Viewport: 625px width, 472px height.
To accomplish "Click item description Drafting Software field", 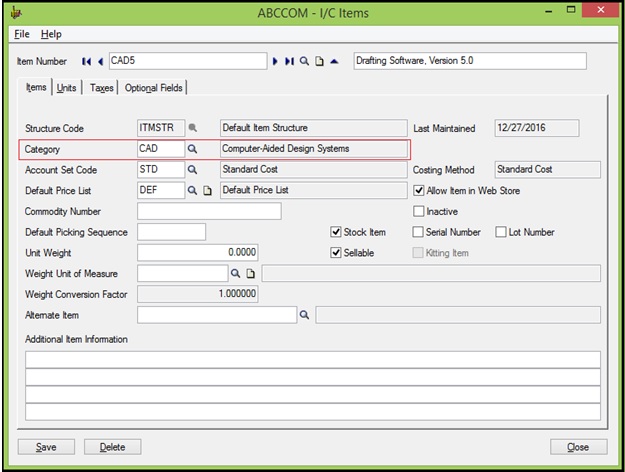I will click(470, 61).
